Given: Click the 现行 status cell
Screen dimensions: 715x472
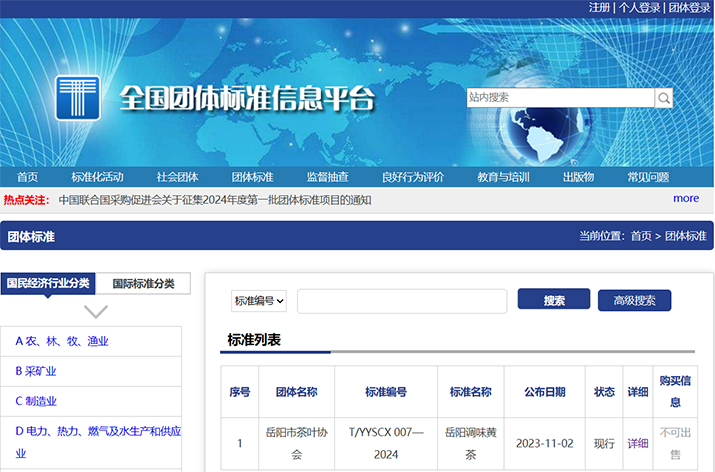Looking at the screenshot, I should point(604,443).
